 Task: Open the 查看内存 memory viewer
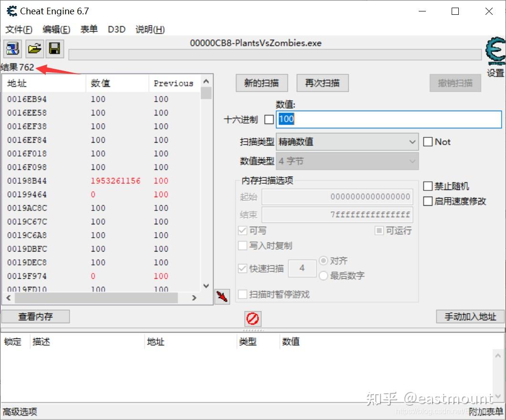(x=36, y=316)
